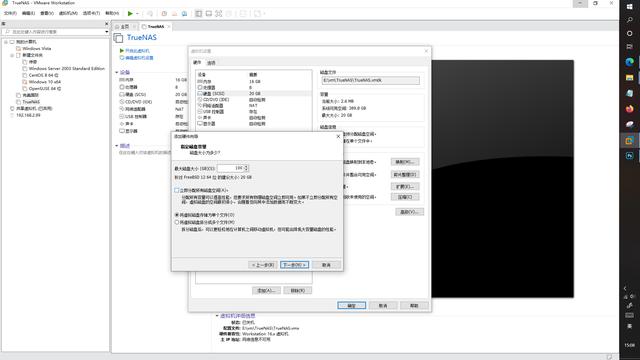
Task: Close the TrueNAS tab with its X
Action: pos(168,27)
